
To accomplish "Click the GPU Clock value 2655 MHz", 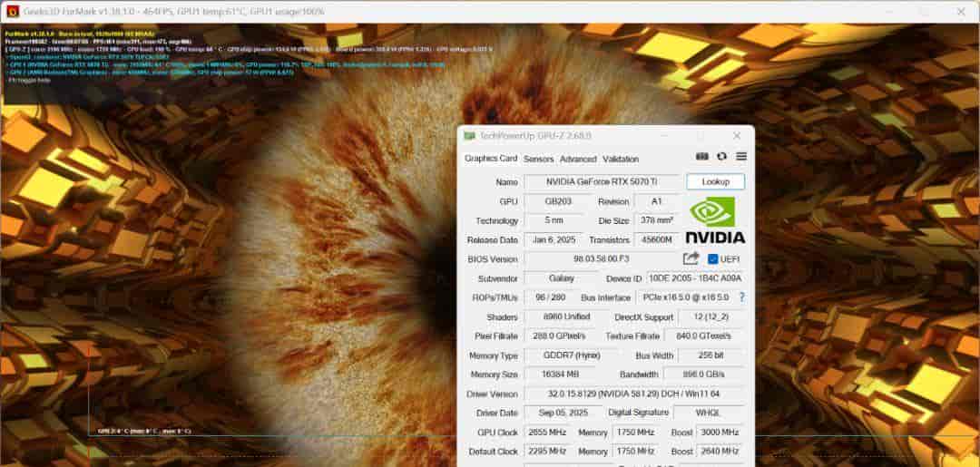I will 547,432.
